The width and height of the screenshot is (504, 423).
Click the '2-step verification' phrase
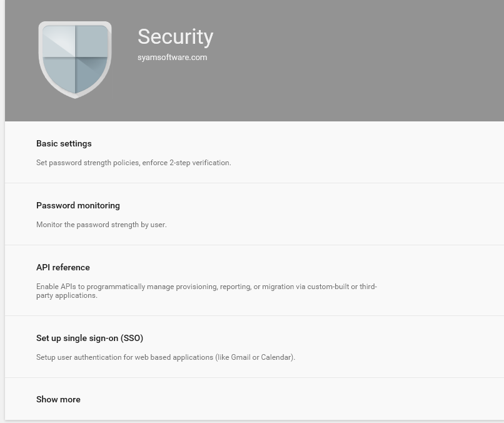click(x=199, y=163)
